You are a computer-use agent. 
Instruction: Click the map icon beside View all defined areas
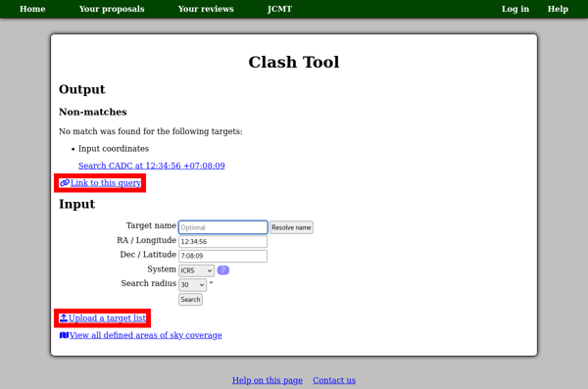[x=64, y=335]
